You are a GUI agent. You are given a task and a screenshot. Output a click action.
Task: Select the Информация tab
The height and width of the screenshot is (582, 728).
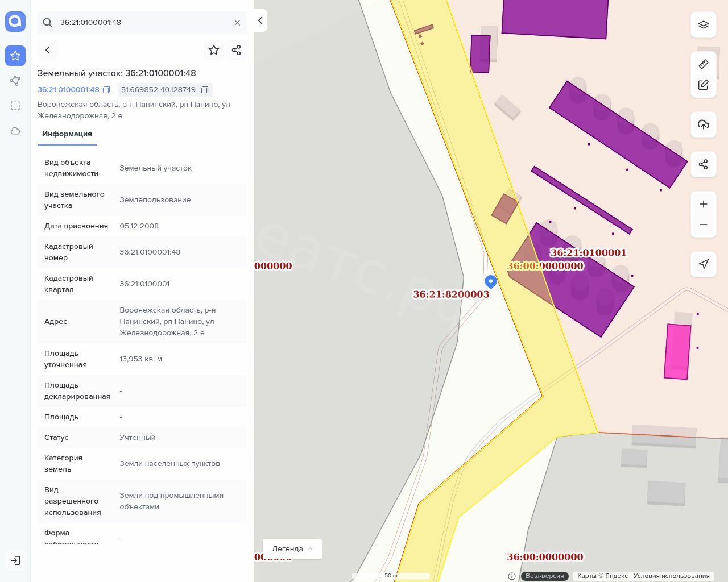pyautogui.click(x=67, y=134)
